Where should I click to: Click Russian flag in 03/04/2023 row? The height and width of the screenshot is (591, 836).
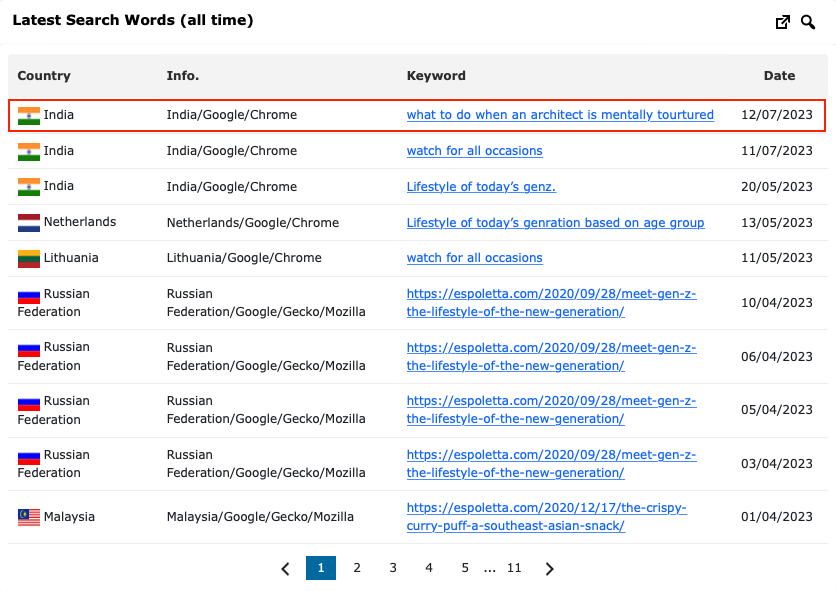(29, 457)
